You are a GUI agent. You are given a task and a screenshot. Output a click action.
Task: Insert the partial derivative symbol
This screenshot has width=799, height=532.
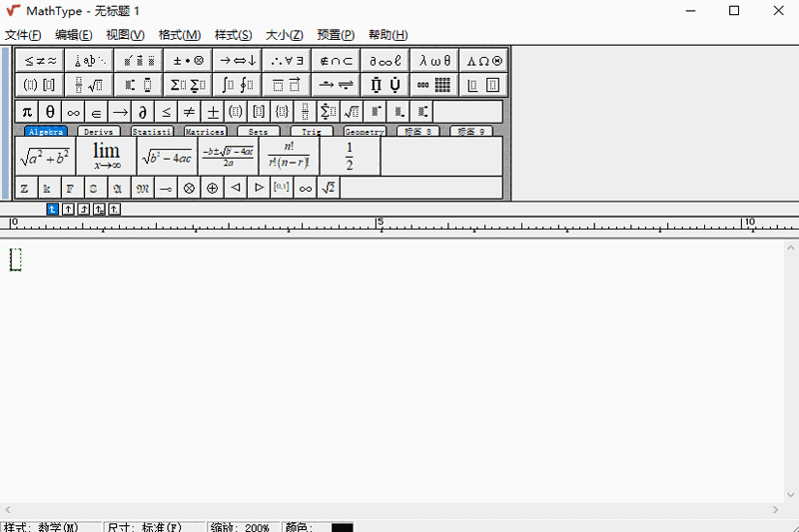(x=143, y=112)
